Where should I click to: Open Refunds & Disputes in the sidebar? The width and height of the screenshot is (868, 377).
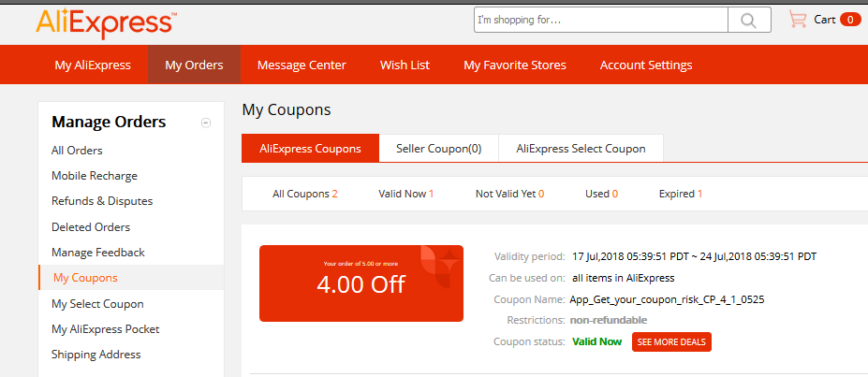102,201
